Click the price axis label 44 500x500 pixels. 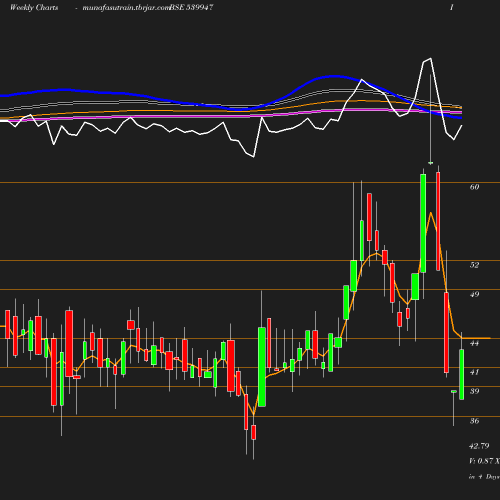474,343
